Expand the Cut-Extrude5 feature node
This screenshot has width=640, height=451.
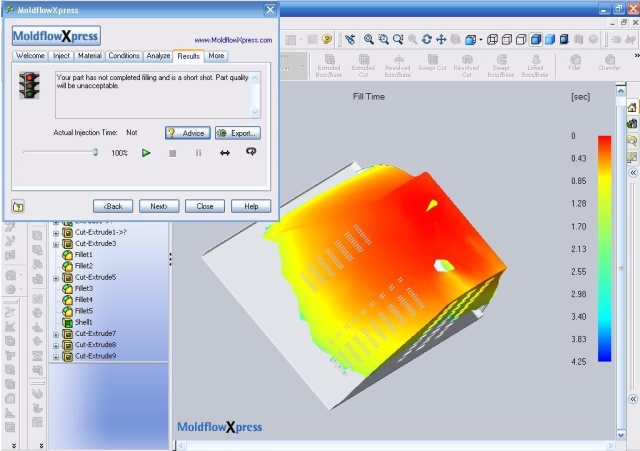[56, 278]
